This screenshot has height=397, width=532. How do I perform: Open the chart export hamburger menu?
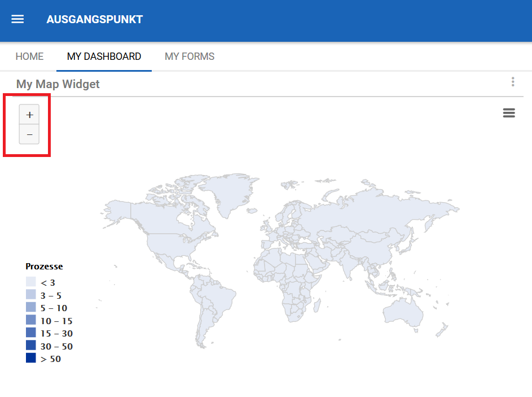point(509,113)
